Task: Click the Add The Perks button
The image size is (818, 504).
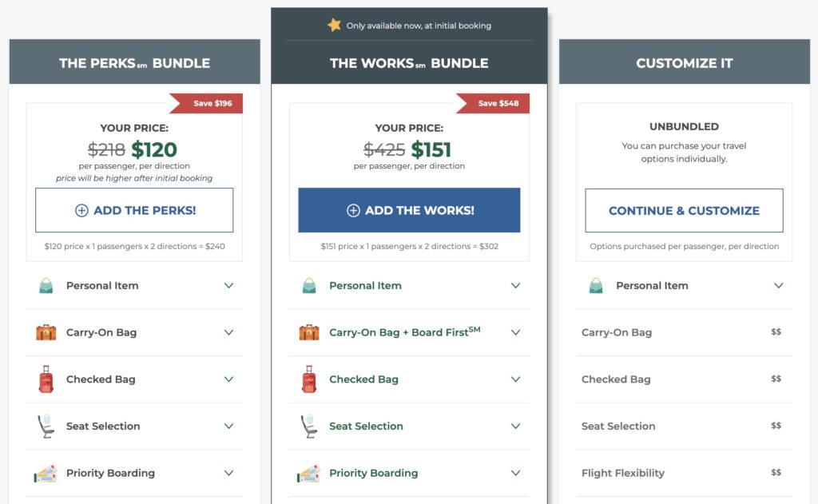Action: 133,210
